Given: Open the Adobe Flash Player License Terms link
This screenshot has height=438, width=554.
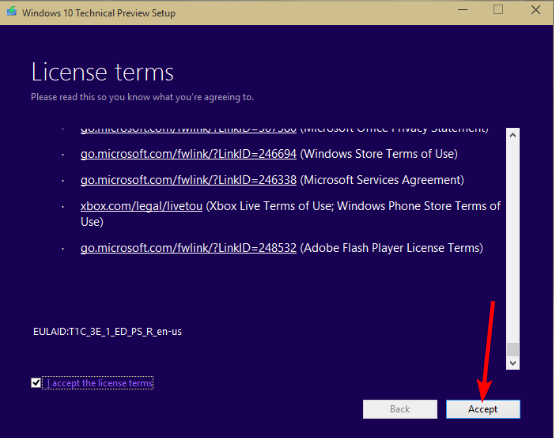Looking at the screenshot, I should coord(188,248).
